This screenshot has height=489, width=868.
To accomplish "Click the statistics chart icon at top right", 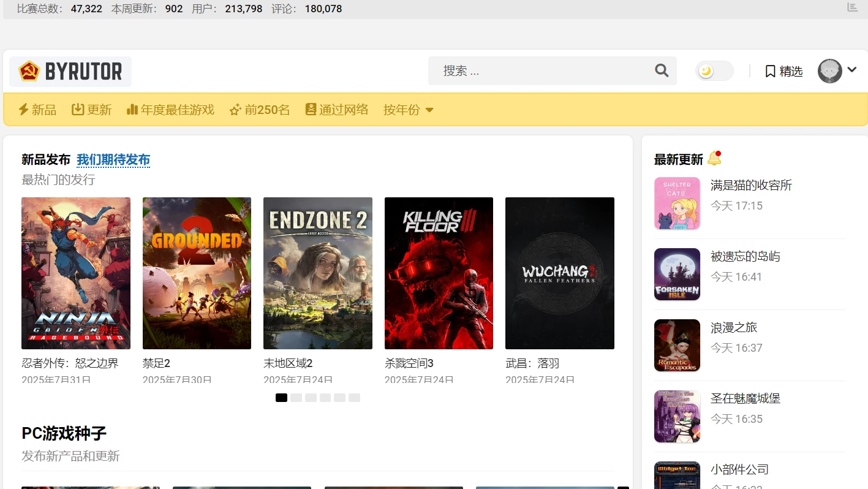I will 852,7.
